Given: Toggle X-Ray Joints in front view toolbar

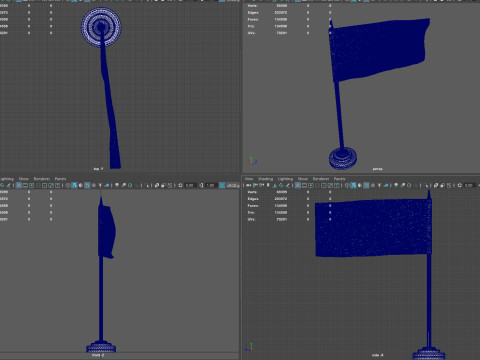Looking at the screenshot, I should [x=170, y=185].
